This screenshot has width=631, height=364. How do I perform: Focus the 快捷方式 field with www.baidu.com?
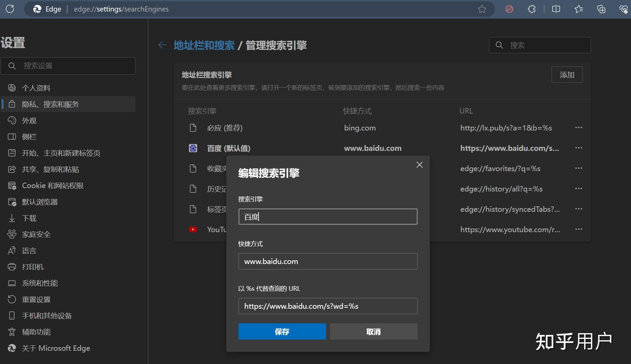click(x=328, y=261)
